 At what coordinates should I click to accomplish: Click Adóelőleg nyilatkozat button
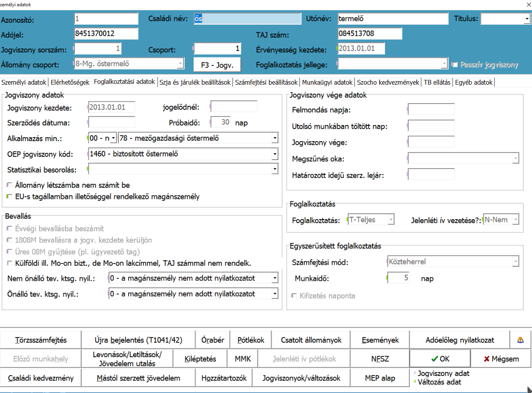click(460, 340)
